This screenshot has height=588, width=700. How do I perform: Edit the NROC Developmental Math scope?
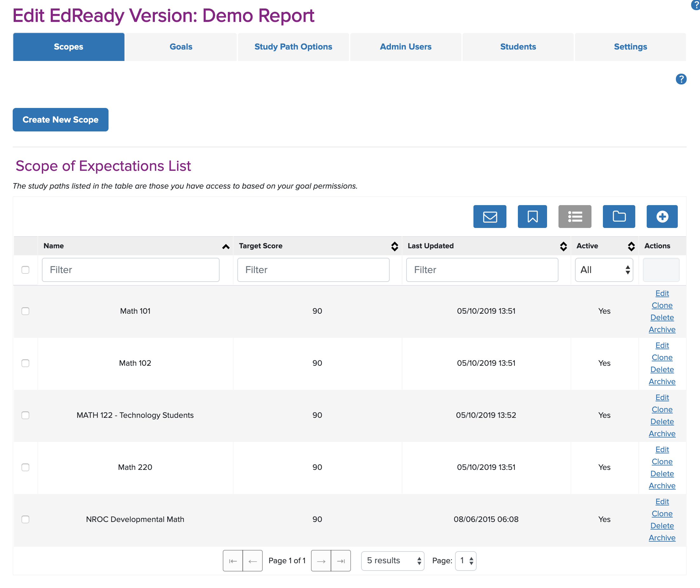[662, 501]
